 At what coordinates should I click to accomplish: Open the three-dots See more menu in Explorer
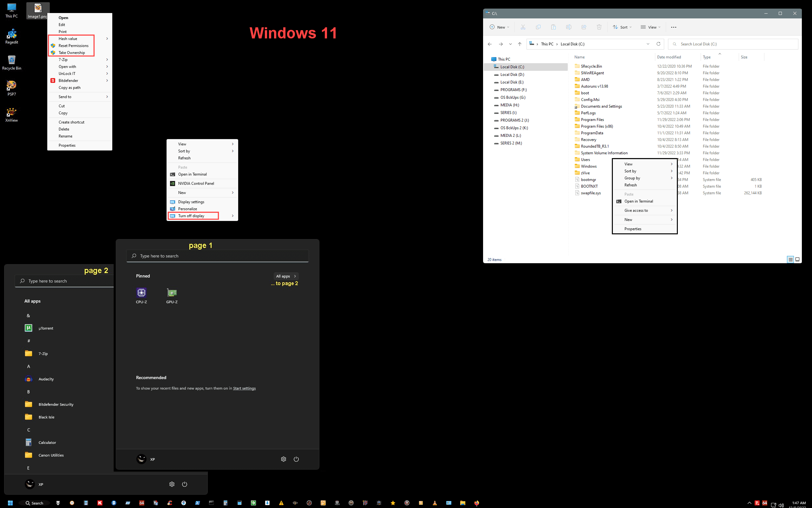point(673,27)
